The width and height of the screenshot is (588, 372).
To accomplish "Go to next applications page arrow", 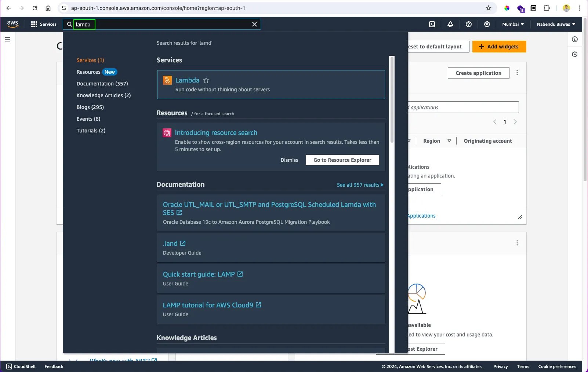I will tap(515, 122).
